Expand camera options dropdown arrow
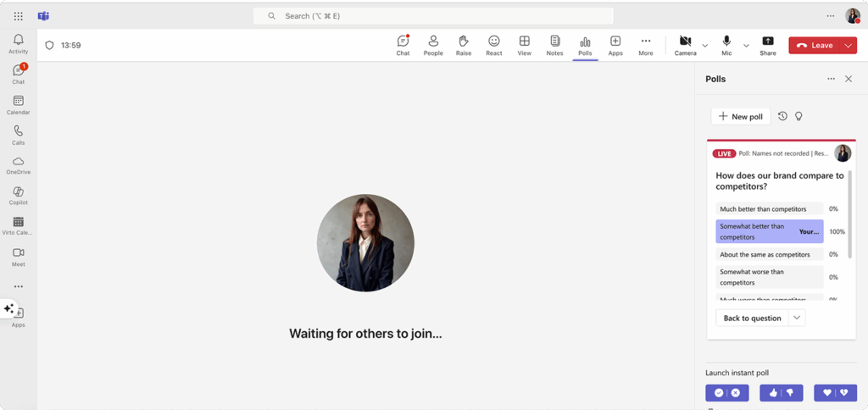868x410 pixels. point(704,46)
